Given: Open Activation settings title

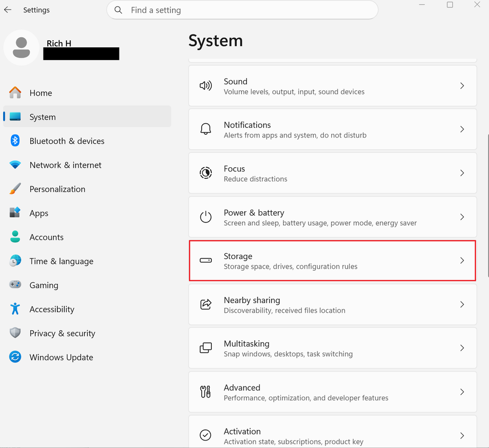Looking at the screenshot, I should (x=242, y=432).
